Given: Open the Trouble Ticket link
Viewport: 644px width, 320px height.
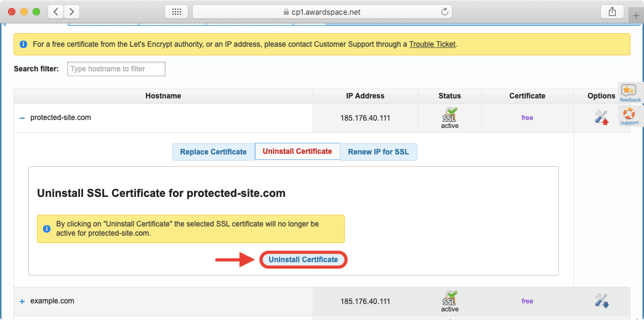Looking at the screenshot, I should (432, 44).
